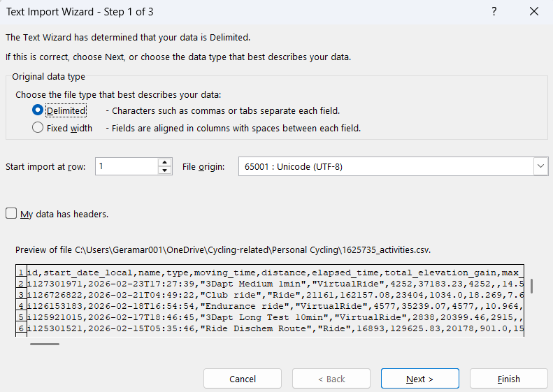Select preview row 1 with column headers
This screenshot has width=553, height=392.
tap(273, 272)
